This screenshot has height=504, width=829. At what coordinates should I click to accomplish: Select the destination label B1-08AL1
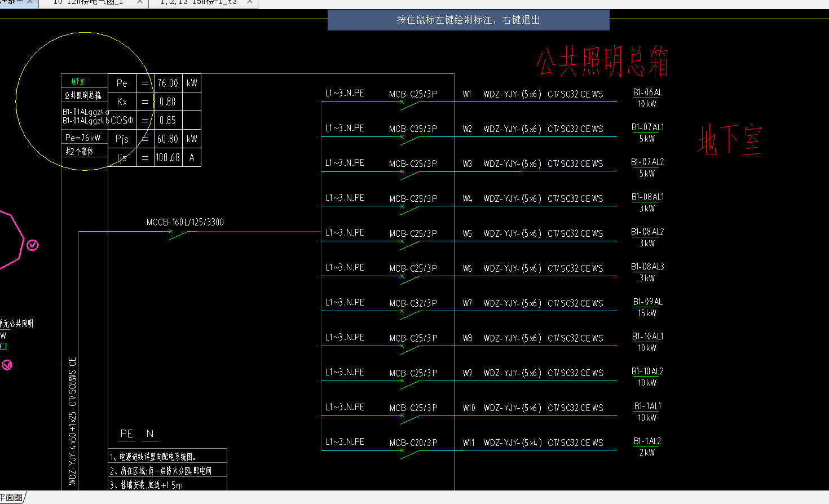tap(647, 197)
